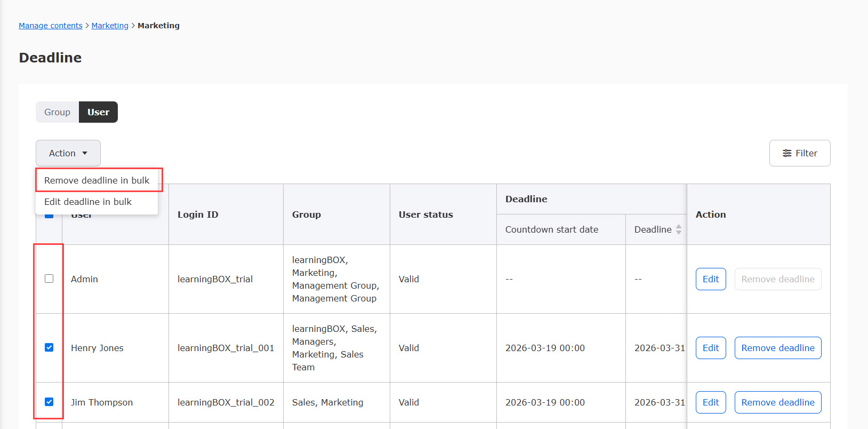Go to Marketing breadcrumb link
The height and width of the screenshot is (429, 868).
[110, 26]
